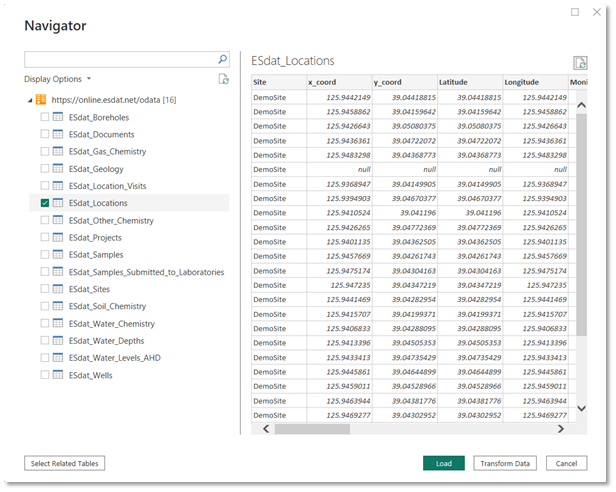Click the vertical scrollbar down arrow
Viewport: 616px width, 492px height.
[x=581, y=408]
